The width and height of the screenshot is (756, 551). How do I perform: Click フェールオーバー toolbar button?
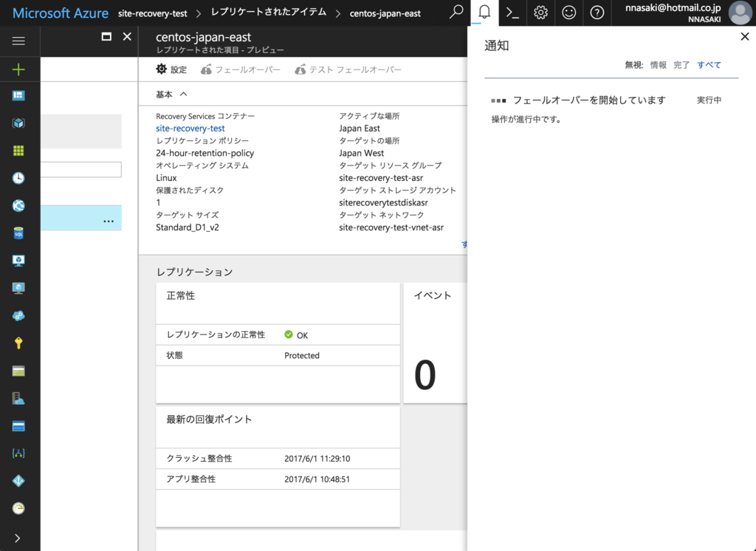coord(241,69)
